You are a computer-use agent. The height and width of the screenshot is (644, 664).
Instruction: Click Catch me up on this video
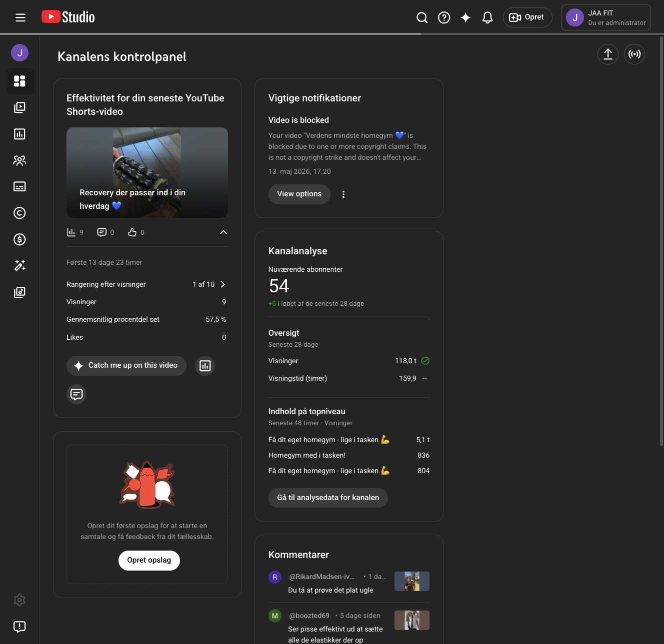click(126, 366)
